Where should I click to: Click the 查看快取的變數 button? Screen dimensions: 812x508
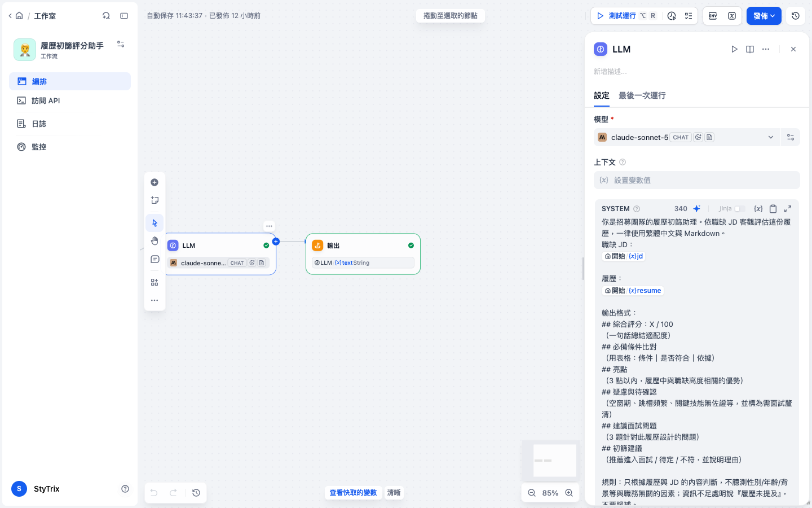tap(353, 493)
